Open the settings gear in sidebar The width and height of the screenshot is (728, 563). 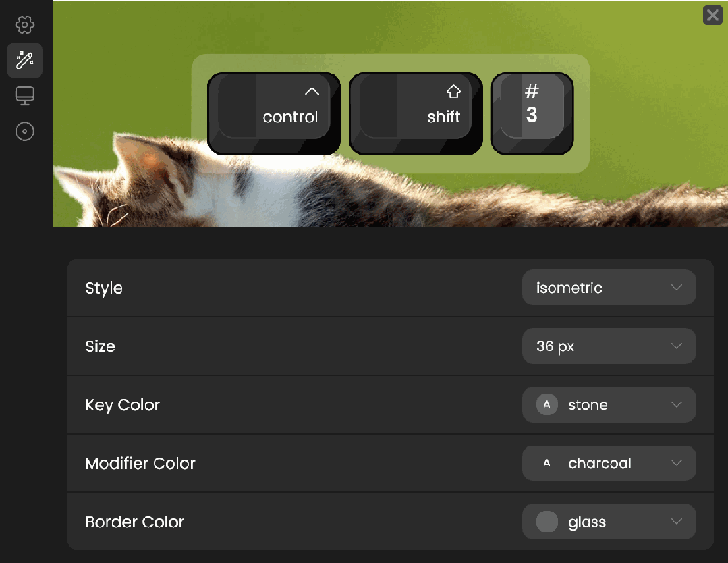tap(24, 24)
